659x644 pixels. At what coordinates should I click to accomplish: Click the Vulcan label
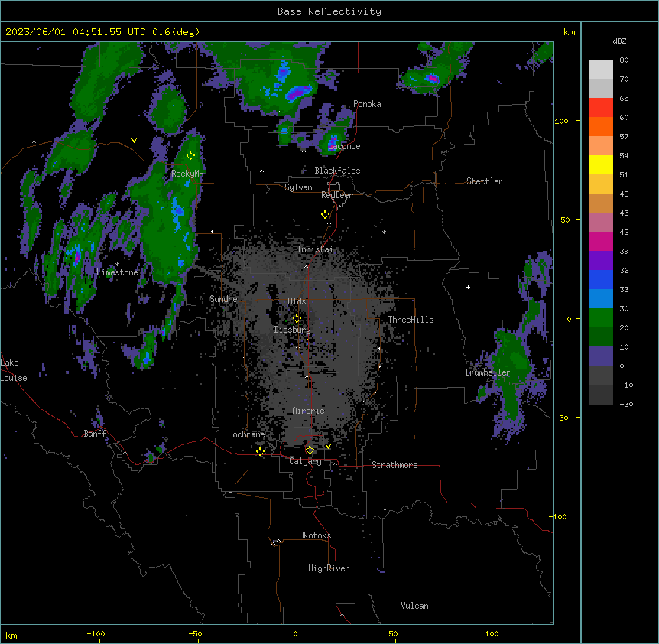[414, 606]
